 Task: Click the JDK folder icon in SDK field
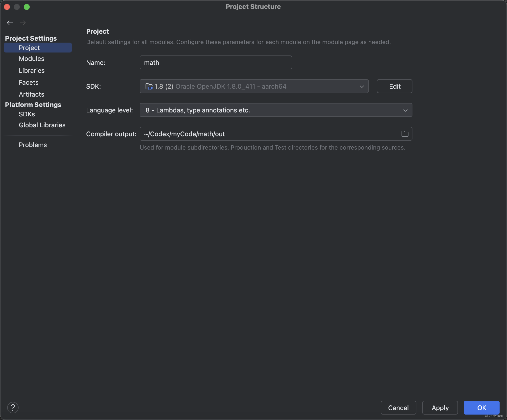[x=149, y=86]
